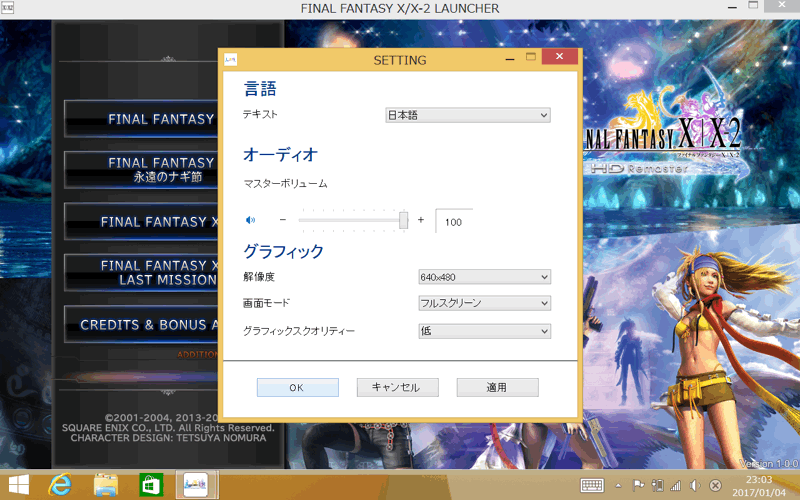Open the touch keyboard from the taskbar
Viewport: 800px width, 500px height.
(x=592, y=485)
